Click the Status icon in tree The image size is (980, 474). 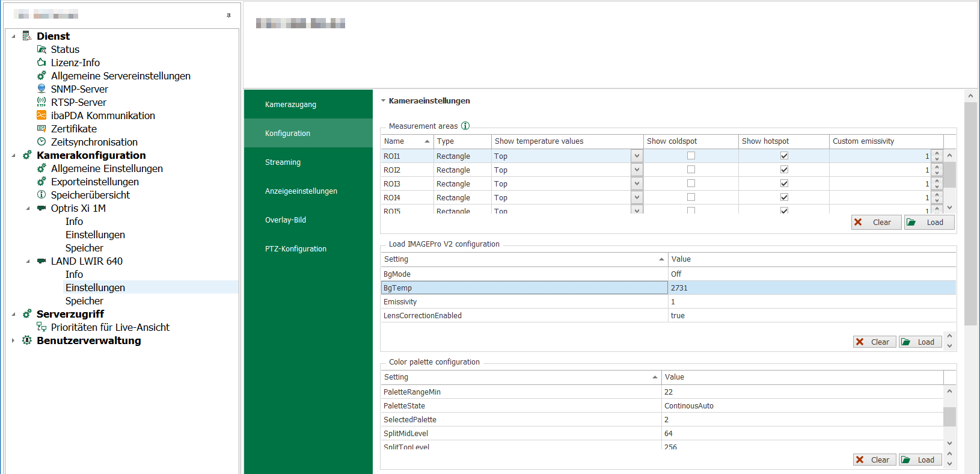pyautogui.click(x=41, y=49)
